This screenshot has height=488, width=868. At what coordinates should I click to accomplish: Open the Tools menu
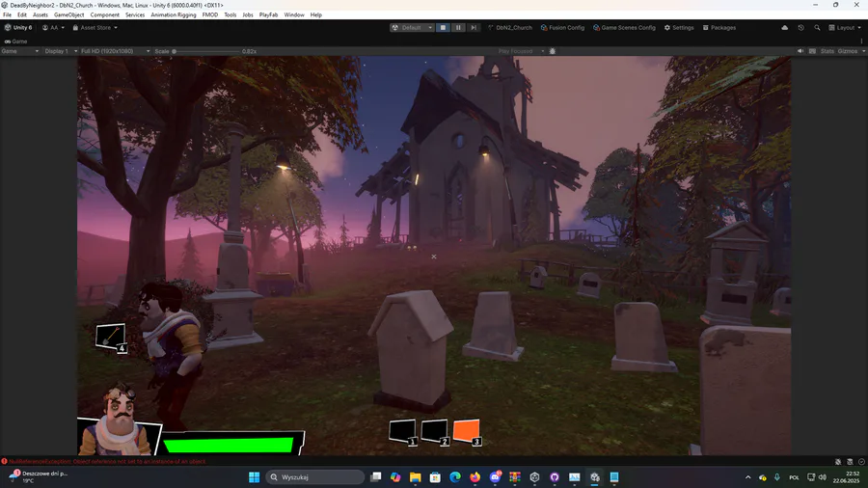coord(231,14)
